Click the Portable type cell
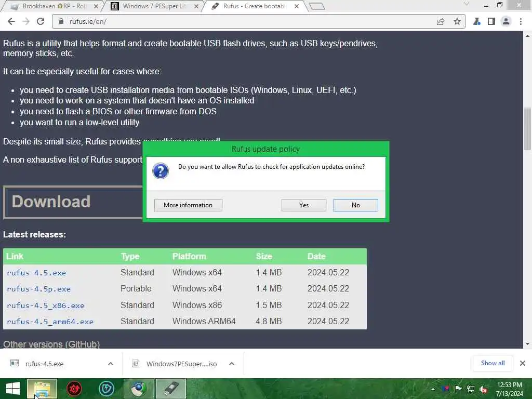 [x=136, y=288]
